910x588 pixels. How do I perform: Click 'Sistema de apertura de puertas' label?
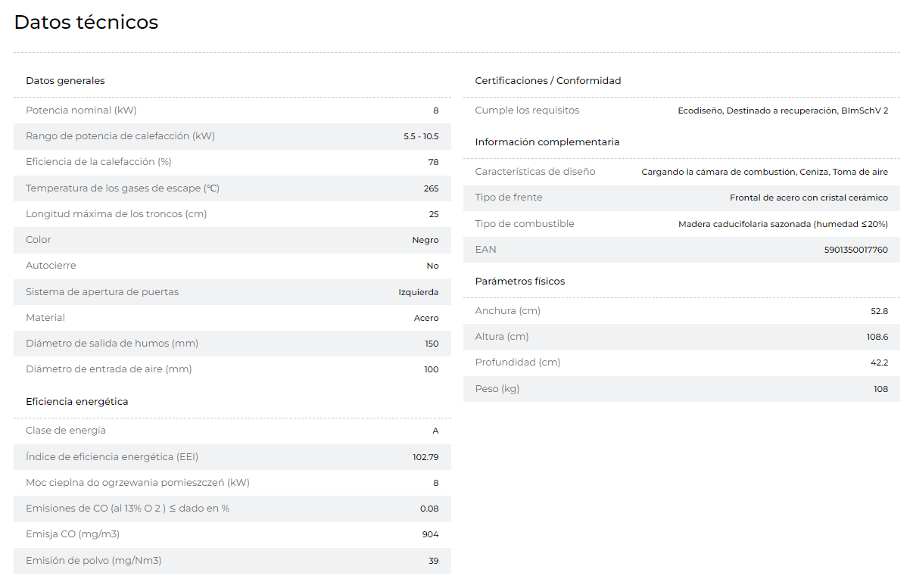point(102,292)
